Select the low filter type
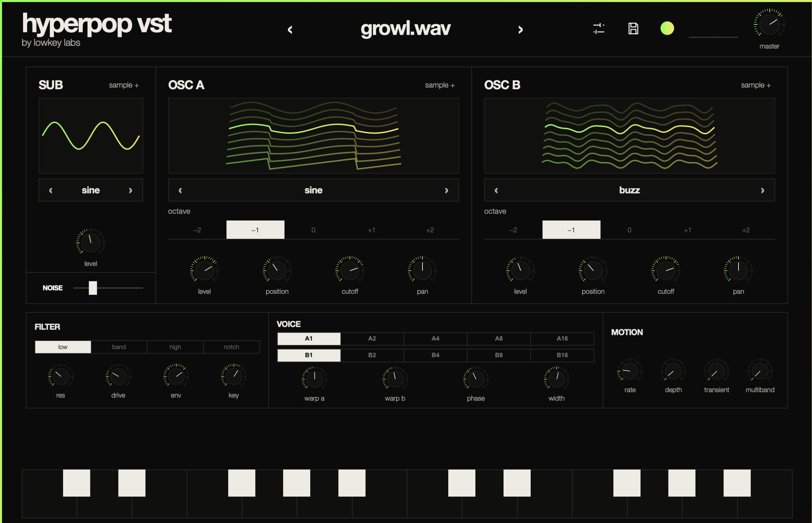The height and width of the screenshot is (523, 812). (63, 347)
